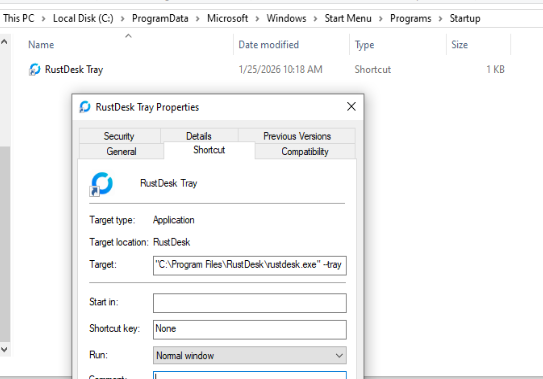Click the Comment input field
Image resolution: width=543 pixels, height=379 pixels.
(250, 375)
